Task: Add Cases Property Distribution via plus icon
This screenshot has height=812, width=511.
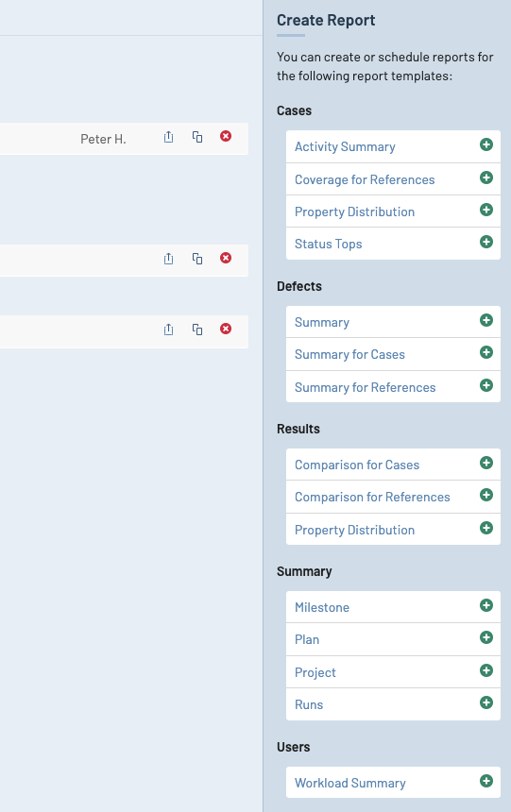Action: pos(486,210)
